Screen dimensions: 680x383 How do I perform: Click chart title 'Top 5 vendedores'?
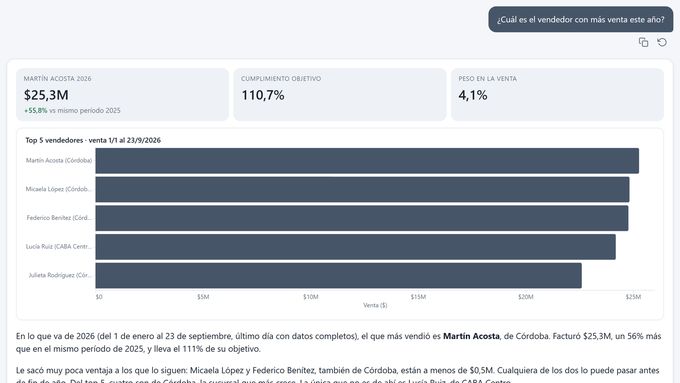coord(93,140)
